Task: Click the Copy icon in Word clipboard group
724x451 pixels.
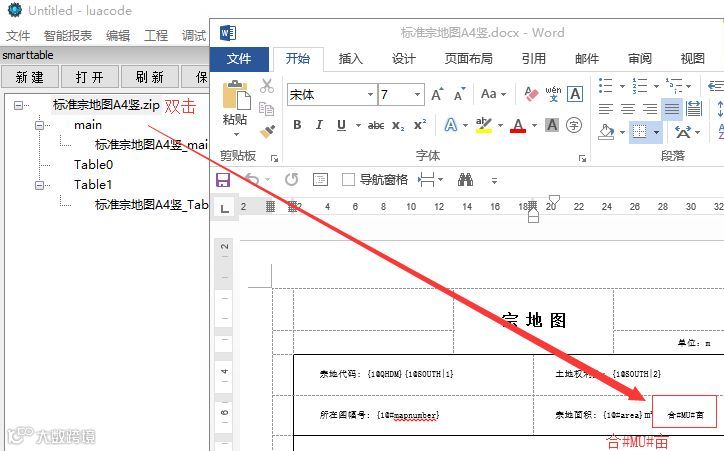Action: (266, 109)
